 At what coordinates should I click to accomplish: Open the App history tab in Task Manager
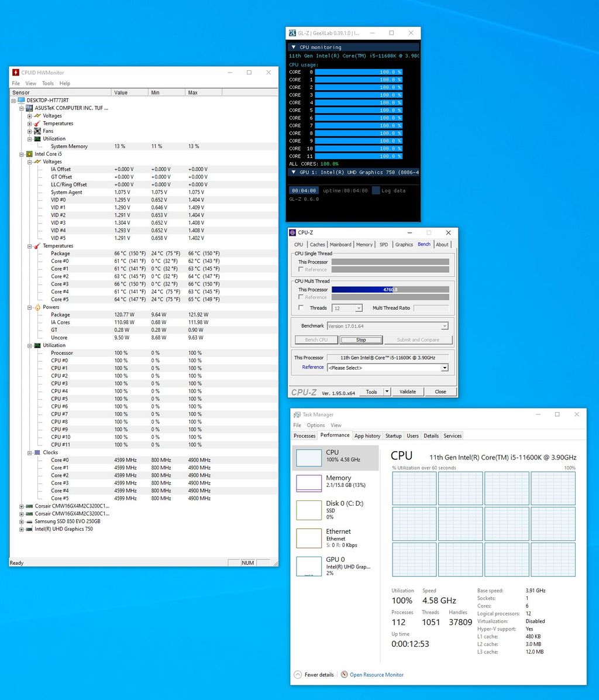[367, 435]
